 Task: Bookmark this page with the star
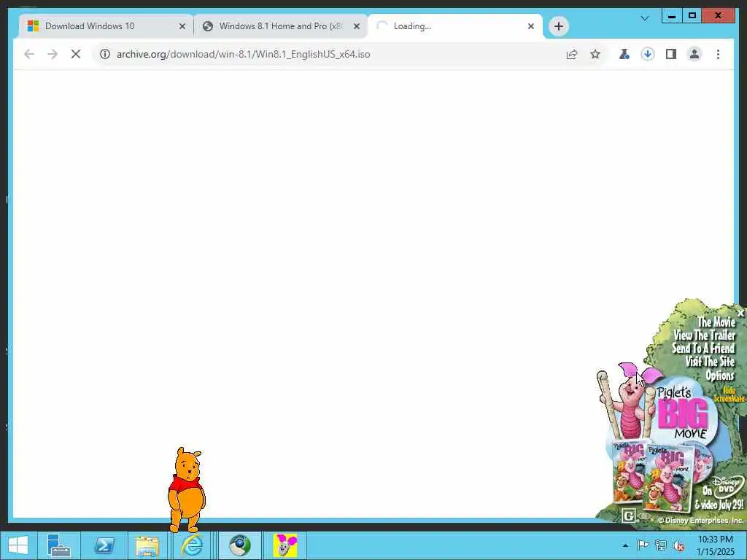[595, 54]
